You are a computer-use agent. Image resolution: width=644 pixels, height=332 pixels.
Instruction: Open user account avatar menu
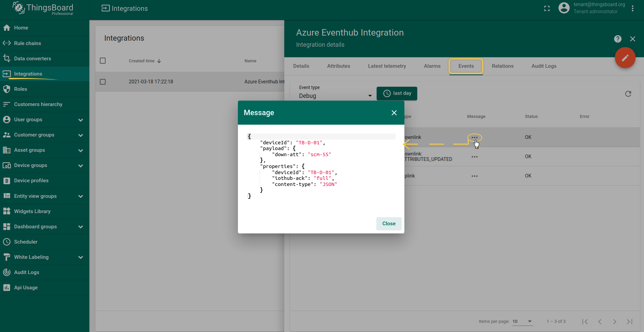564,8
